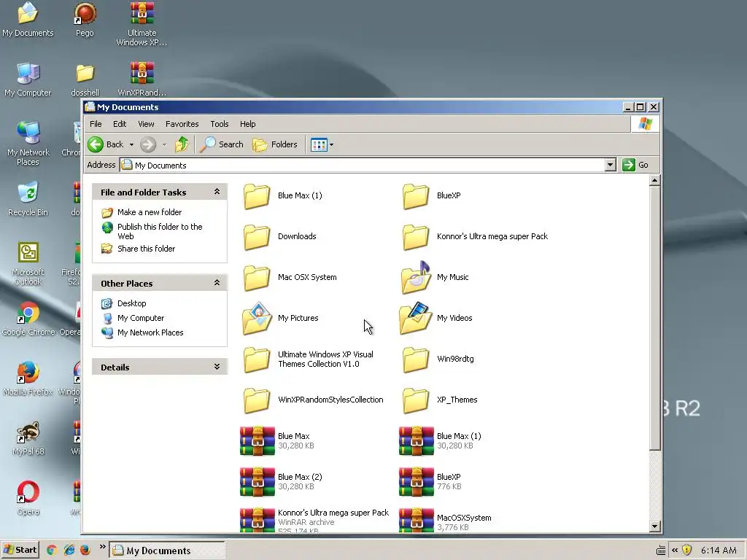Click the Start button
The width and height of the screenshot is (747, 560).
tap(20, 550)
